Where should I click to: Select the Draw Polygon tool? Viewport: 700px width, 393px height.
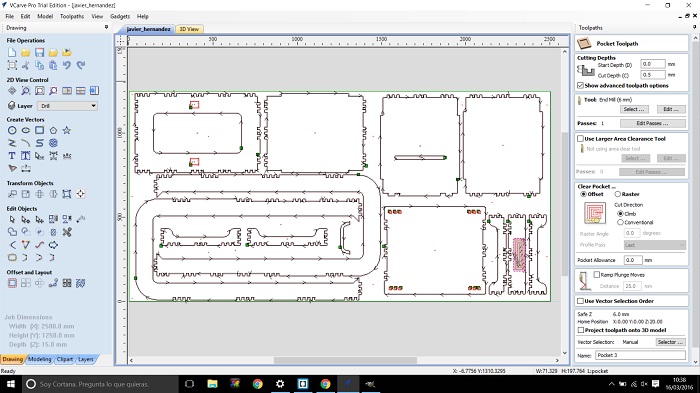53,130
